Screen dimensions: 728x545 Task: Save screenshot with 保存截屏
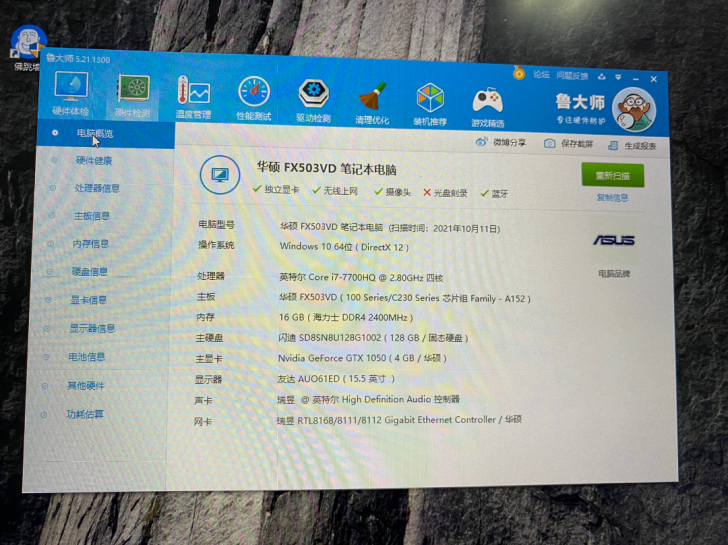(568, 143)
